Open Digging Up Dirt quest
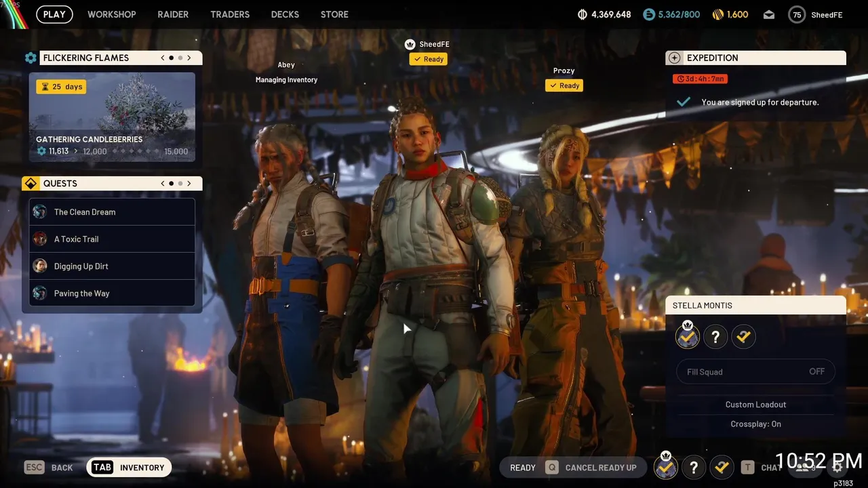Image resolution: width=868 pixels, height=488 pixels. click(112, 266)
